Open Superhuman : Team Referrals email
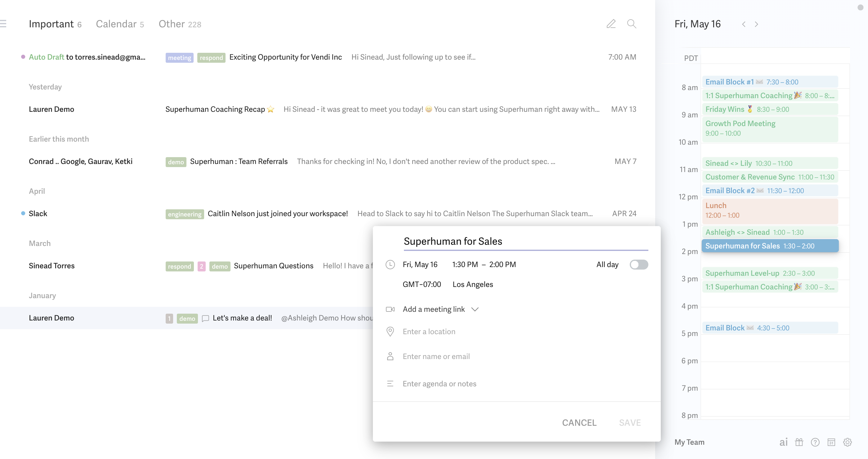The height and width of the screenshot is (459, 868). coord(328,161)
